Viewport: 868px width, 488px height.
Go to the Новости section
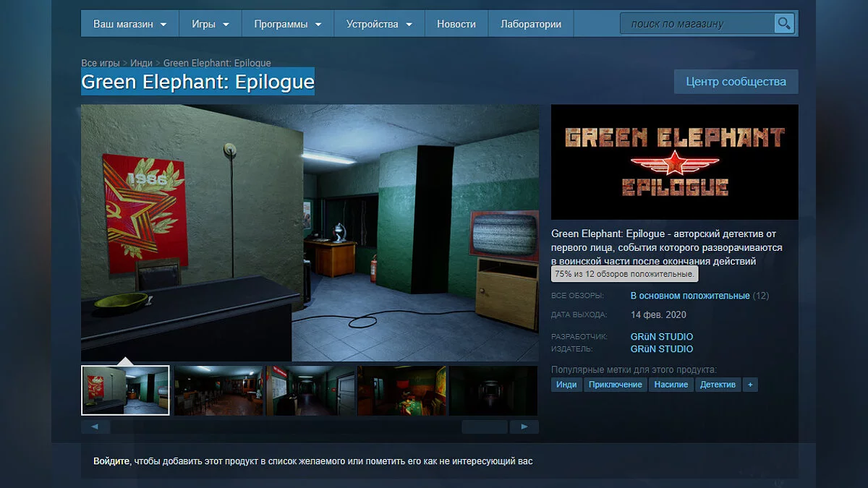(x=456, y=24)
